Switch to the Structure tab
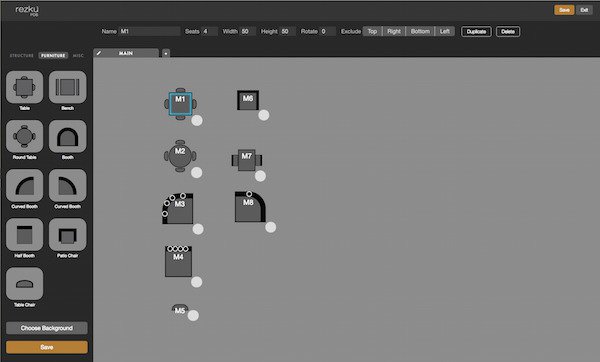The height and width of the screenshot is (362, 600). tap(22, 55)
